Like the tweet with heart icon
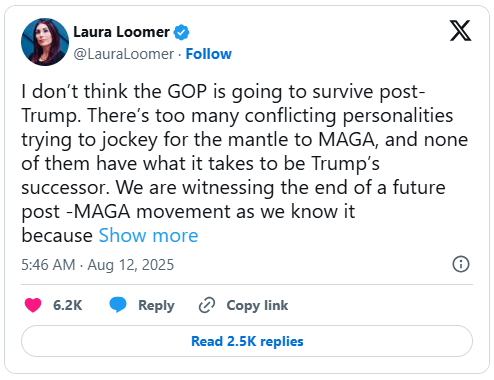 33,305
